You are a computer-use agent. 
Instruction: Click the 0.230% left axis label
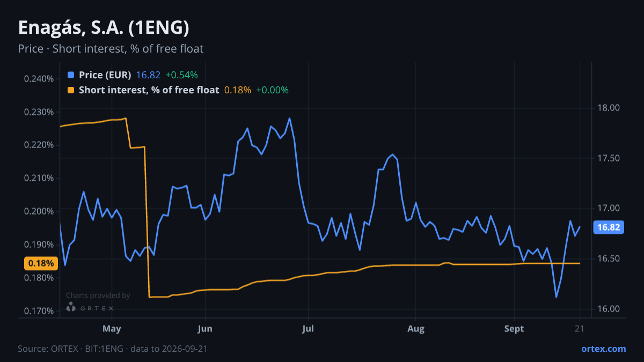point(39,112)
